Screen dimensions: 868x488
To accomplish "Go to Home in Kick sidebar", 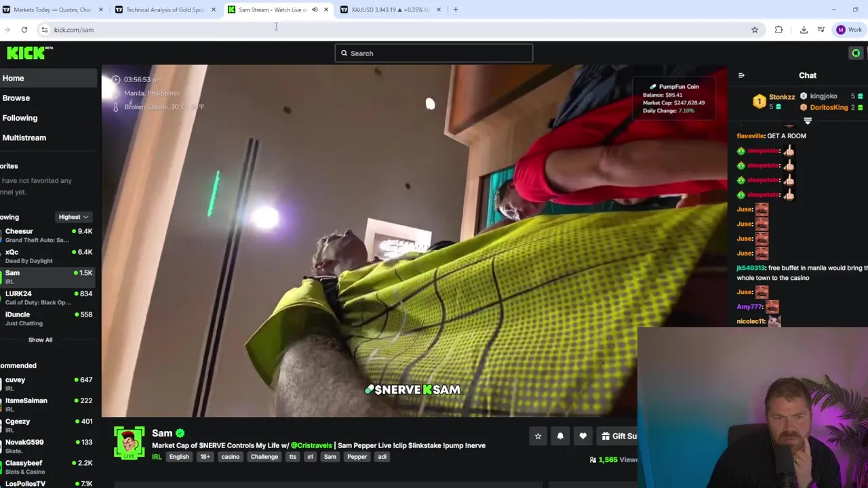I will click(x=47, y=78).
